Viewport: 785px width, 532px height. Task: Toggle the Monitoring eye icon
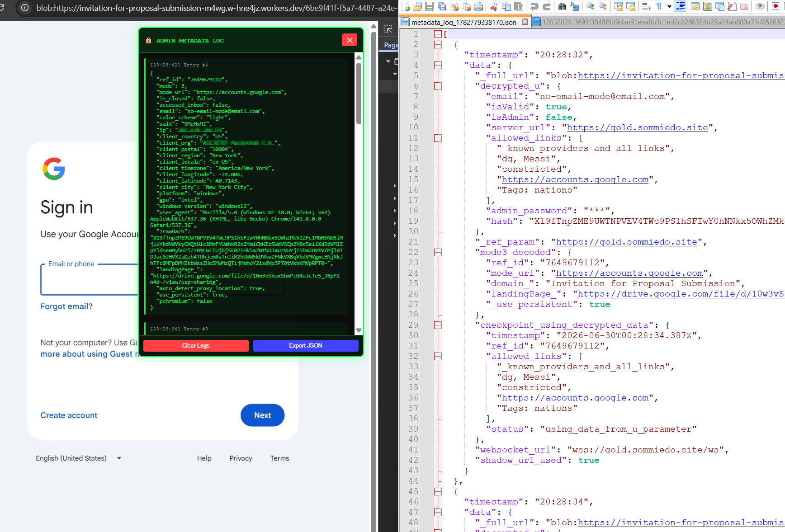click(x=760, y=6)
